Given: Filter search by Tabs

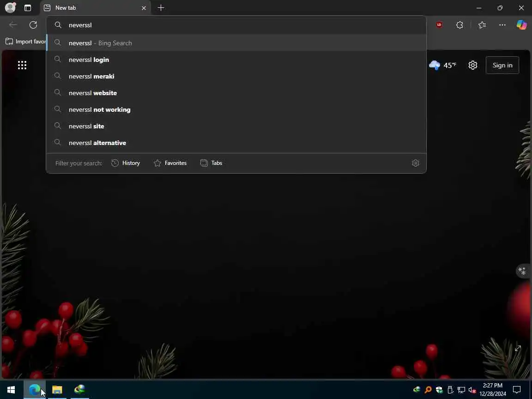Looking at the screenshot, I should [211, 163].
